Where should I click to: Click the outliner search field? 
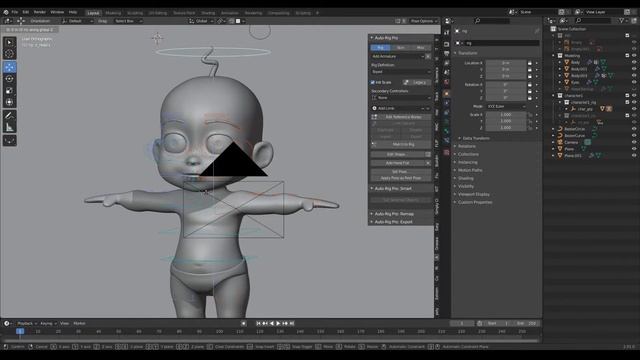click(593, 20)
